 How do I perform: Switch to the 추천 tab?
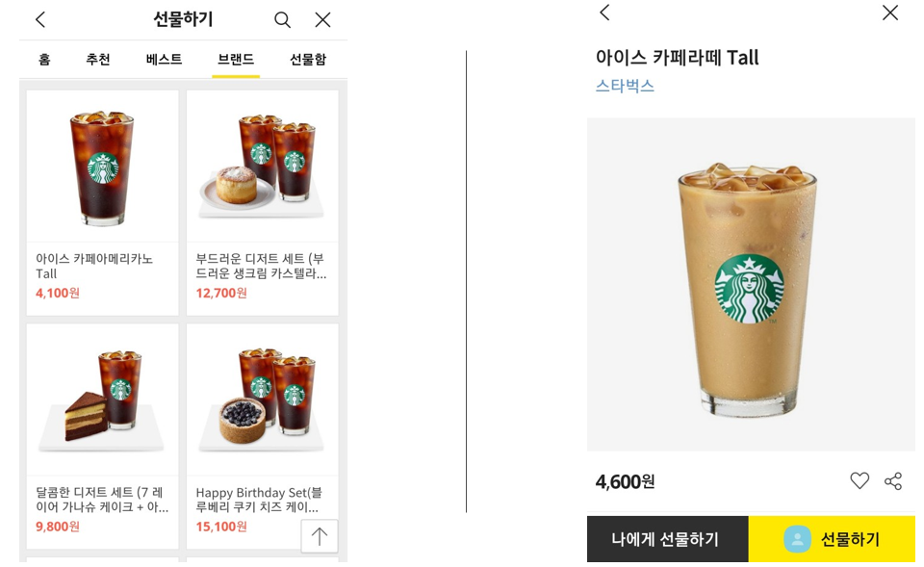click(x=98, y=59)
